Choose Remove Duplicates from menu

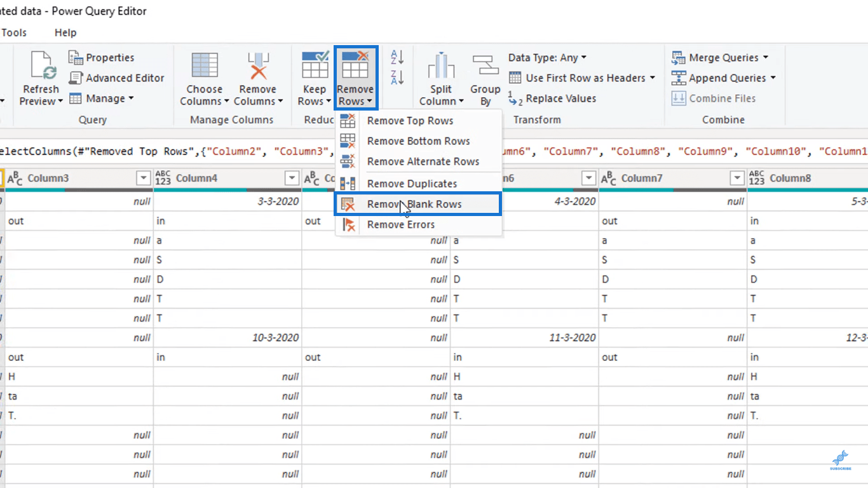coord(419,184)
